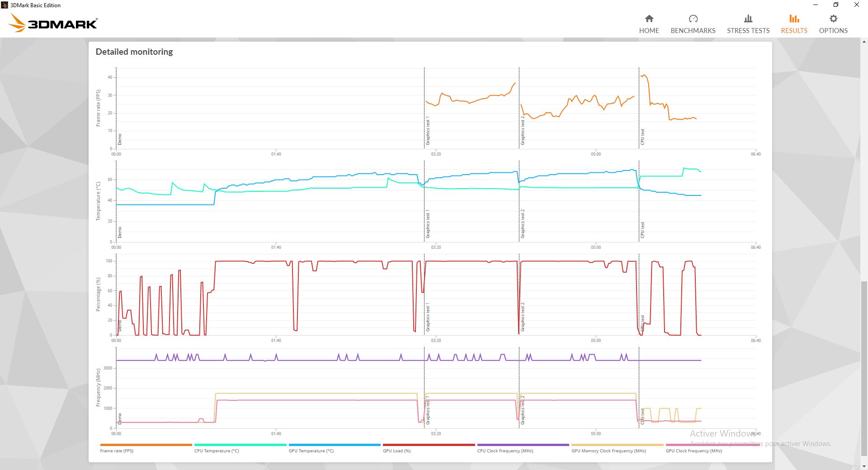Select the OPTIONS tab label
868x470 pixels.
coord(833,30)
